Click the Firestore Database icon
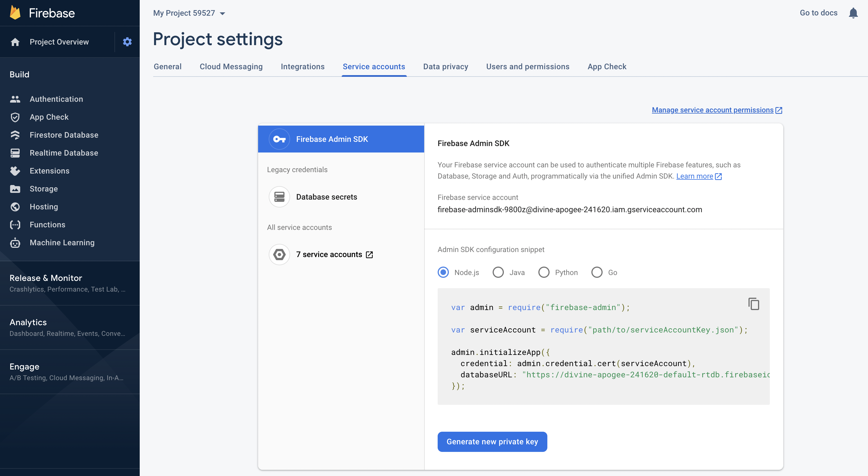This screenshot has width=868, height=476. pos(15,135)
